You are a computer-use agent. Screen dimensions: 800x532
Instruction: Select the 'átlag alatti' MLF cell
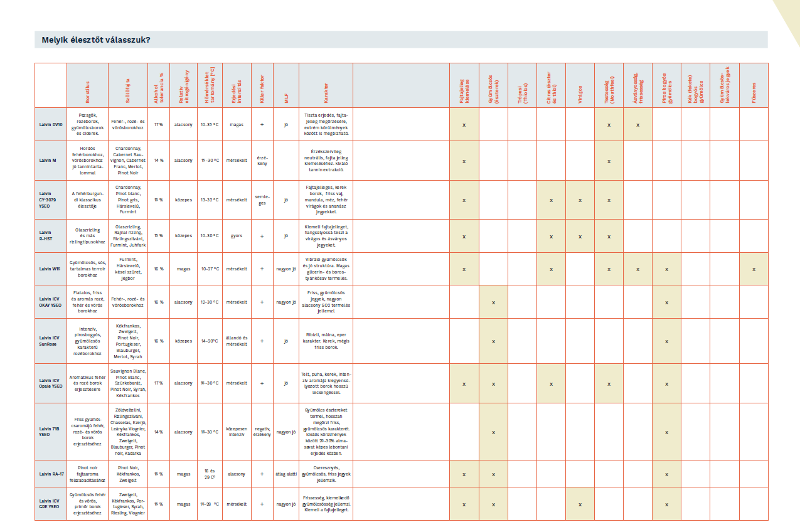point(286,474)
